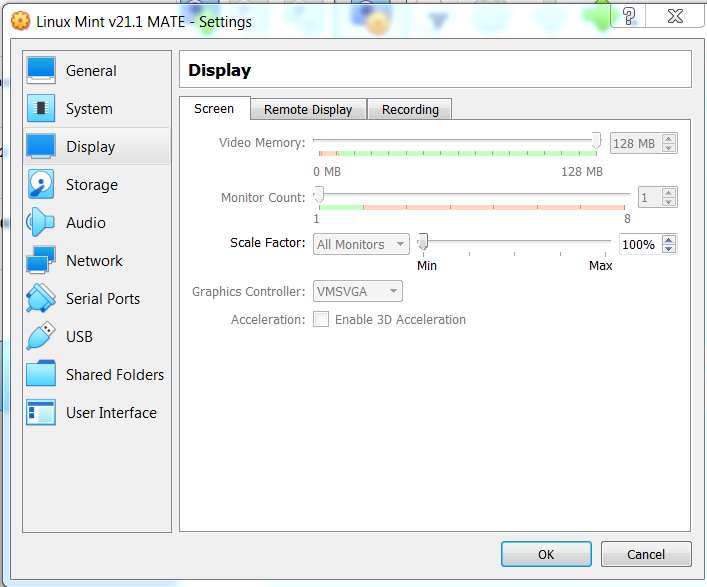Click the Display monitor icon in sidebar
This screenshot has width=707, height=587.
[x=41, y=146]
